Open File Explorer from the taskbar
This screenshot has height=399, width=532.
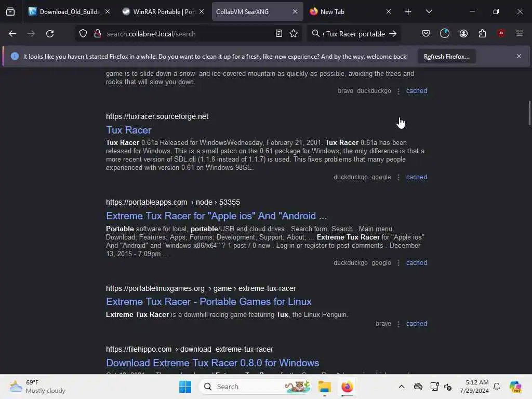[x=324, y=387]
